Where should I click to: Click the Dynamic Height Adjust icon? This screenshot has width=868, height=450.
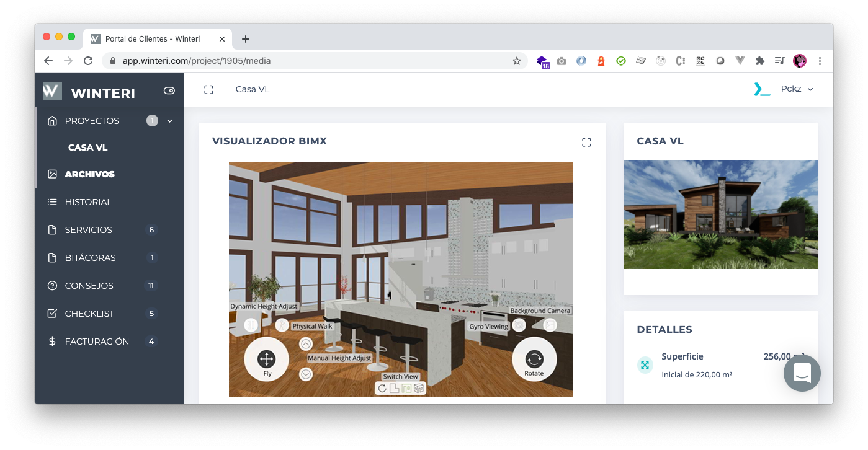coord(251,325)
